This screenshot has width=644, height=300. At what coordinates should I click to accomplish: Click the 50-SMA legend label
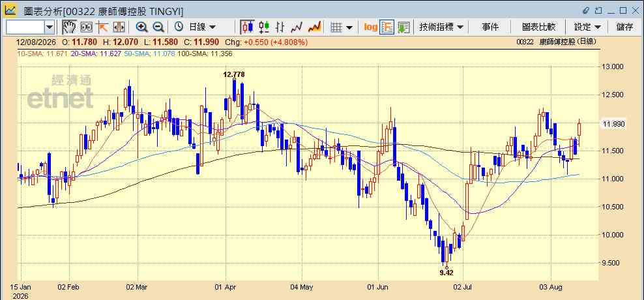149,53
